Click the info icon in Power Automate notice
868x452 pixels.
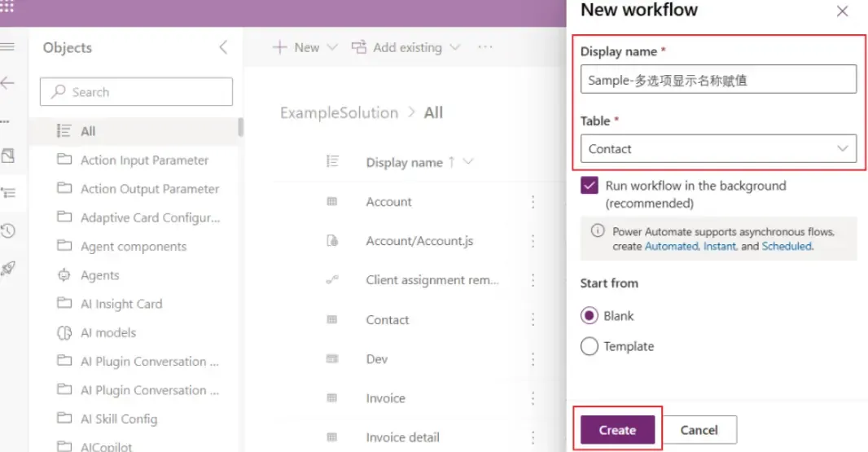[x=597, y=231]
